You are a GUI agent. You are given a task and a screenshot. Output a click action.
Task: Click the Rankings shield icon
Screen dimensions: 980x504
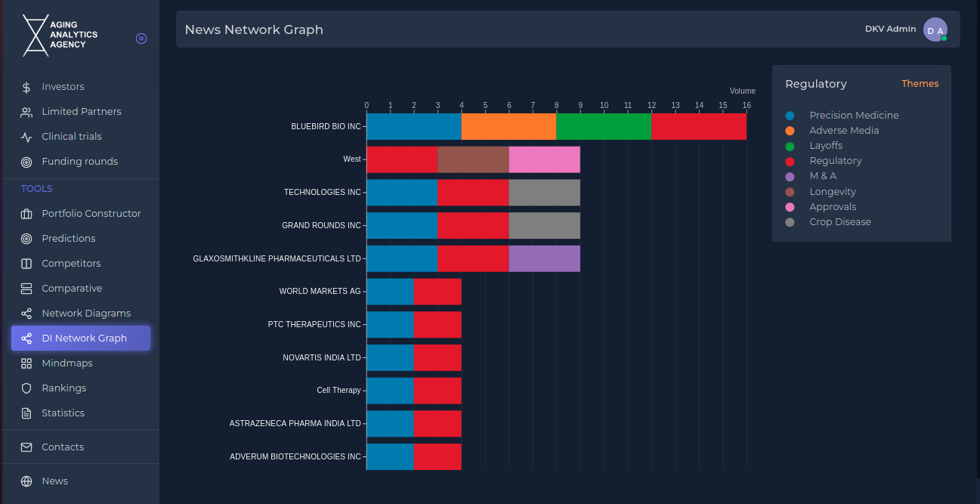coord(26,388)
